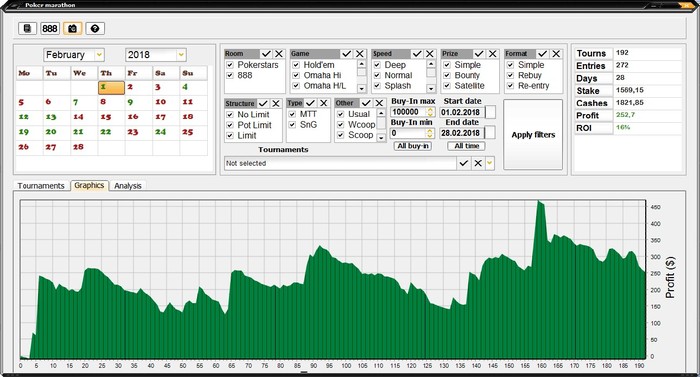Uncheck all in Prize filter
This screenshot has width=700, height=377.
click(x=492, y=54)
